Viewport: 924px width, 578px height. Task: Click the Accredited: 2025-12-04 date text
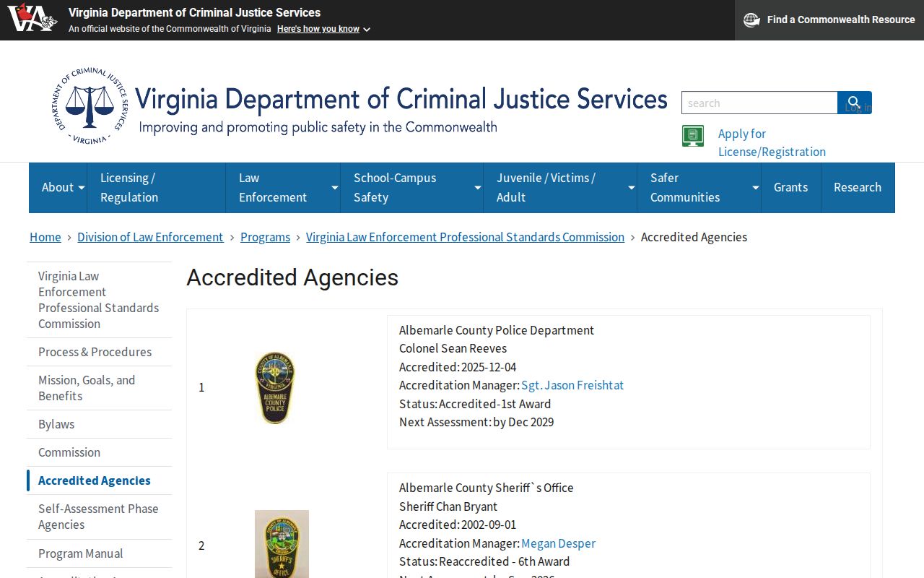[458, 367]
